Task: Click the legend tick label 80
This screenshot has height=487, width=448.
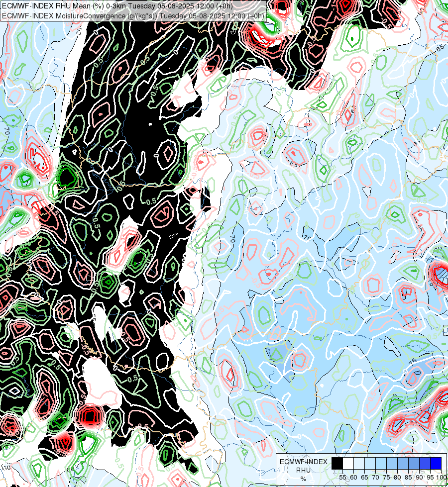Action: [397, 478]
